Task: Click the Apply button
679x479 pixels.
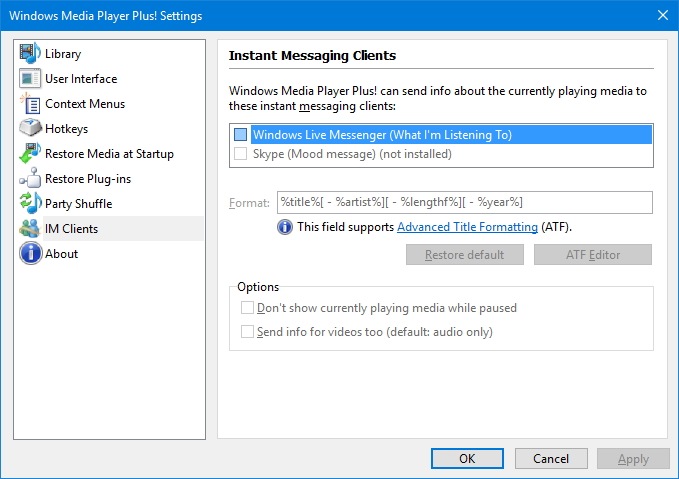Action: pos(634,459)
